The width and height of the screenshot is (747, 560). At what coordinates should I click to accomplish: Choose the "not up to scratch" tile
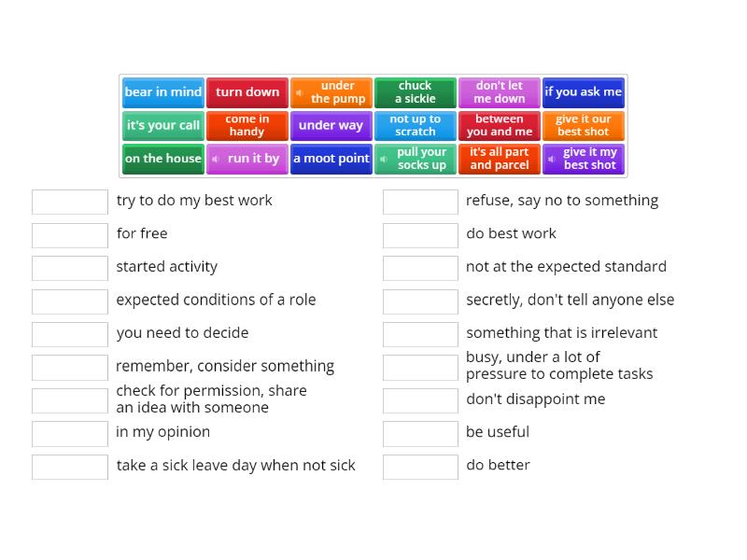pyautogui.click(x=416, y=125)
